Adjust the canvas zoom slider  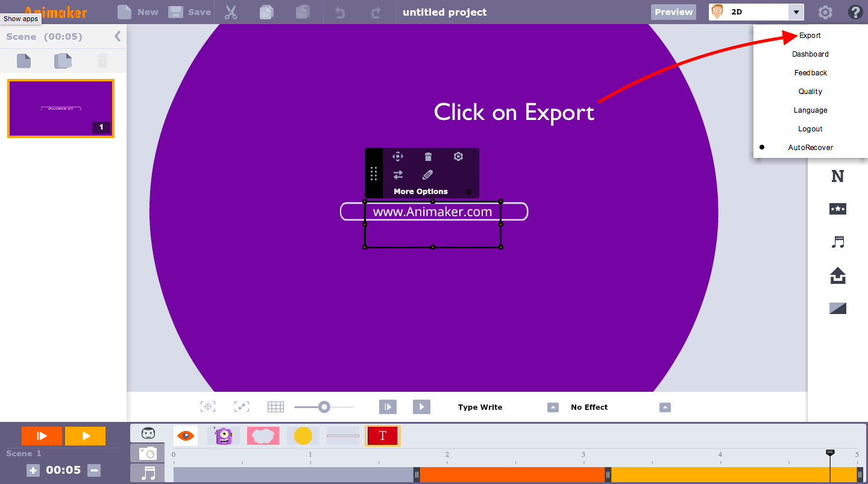pyautogui.click(x=324, y=407)
